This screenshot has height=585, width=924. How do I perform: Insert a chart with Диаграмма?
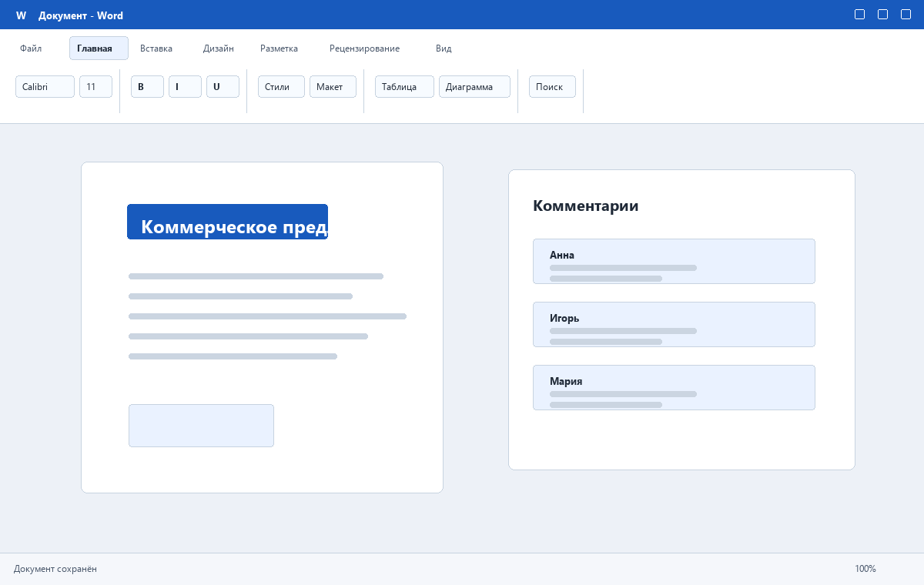[x=474, y=87]
